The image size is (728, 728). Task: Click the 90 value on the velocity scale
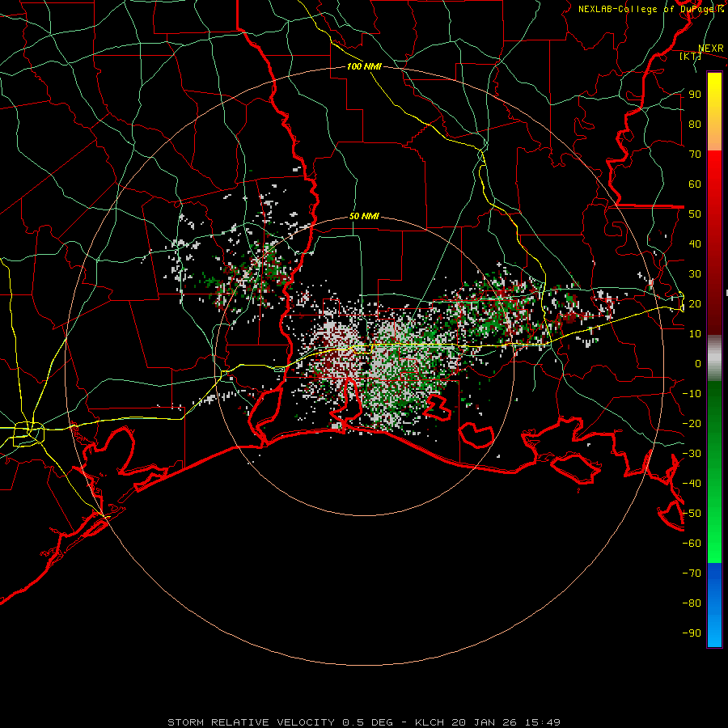tap(695, 95)
